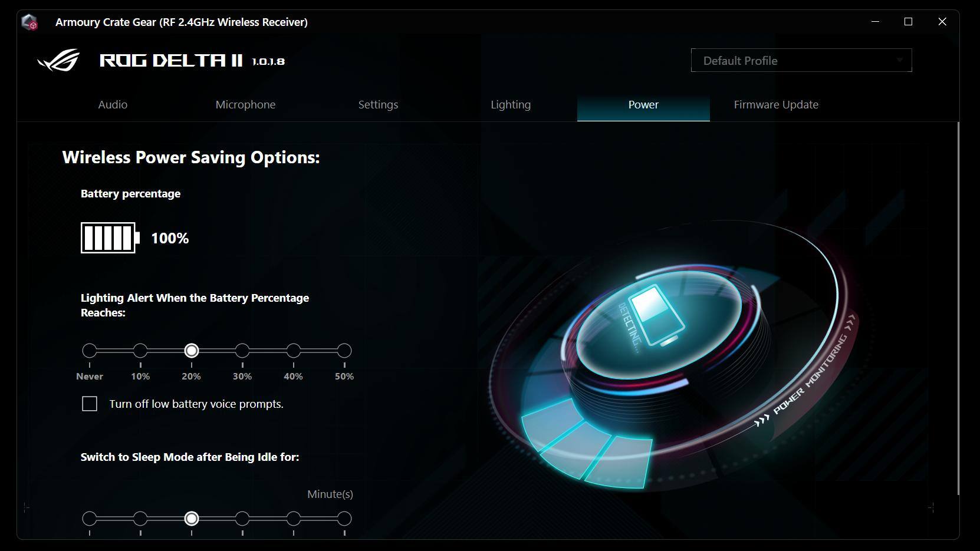This screenshot has width=980, height=551.
Task: Open the Microphone tab
Action: pyautogui.click(x=245, y=105)
